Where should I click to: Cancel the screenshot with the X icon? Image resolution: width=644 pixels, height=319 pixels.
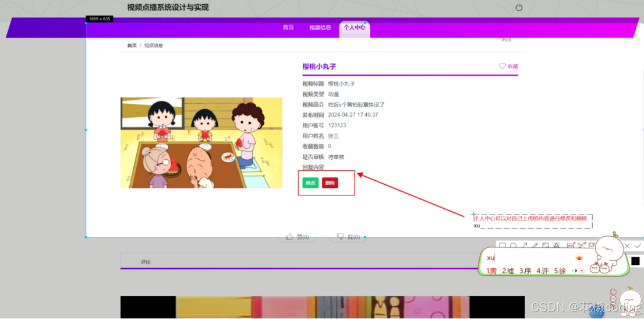pos(627,246)
